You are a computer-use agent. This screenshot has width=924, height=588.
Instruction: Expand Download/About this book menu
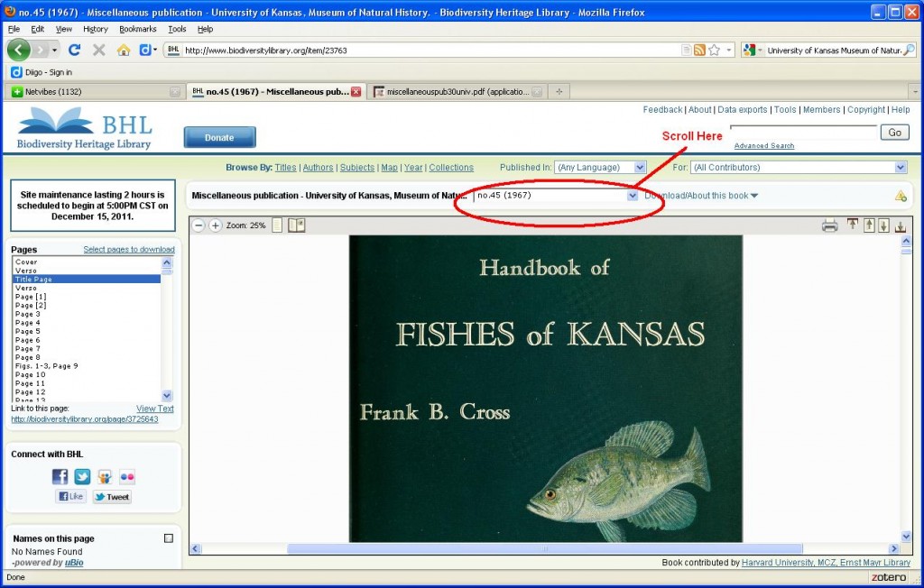click(701, 196)
